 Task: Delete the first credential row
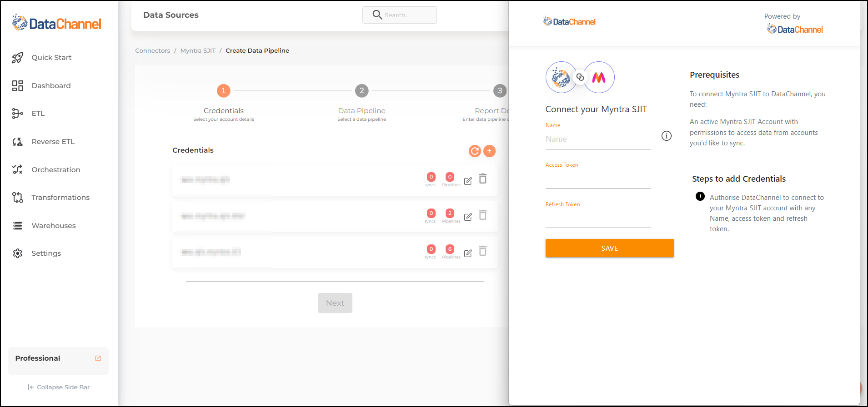[483, 179]
